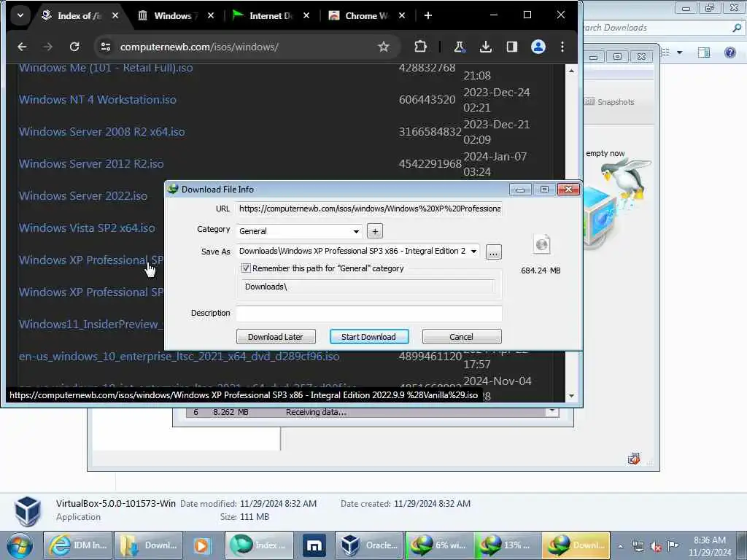747x560 pixels.
Task: Open Windows11_InsiderPreview link
Action: click(91, 324)
